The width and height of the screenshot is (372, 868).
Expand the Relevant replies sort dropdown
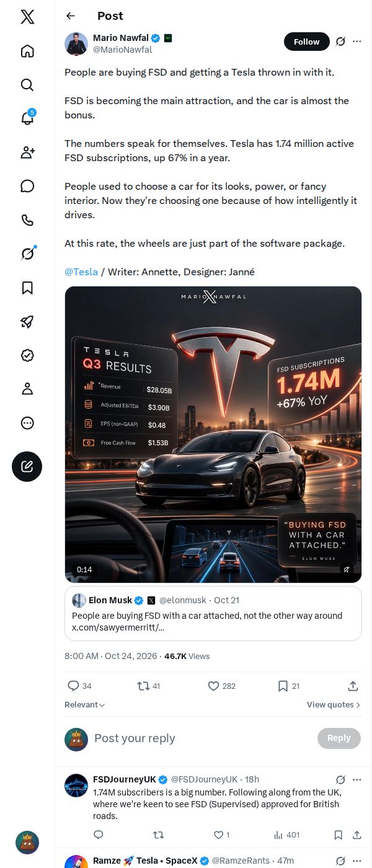tap(85, 705)
